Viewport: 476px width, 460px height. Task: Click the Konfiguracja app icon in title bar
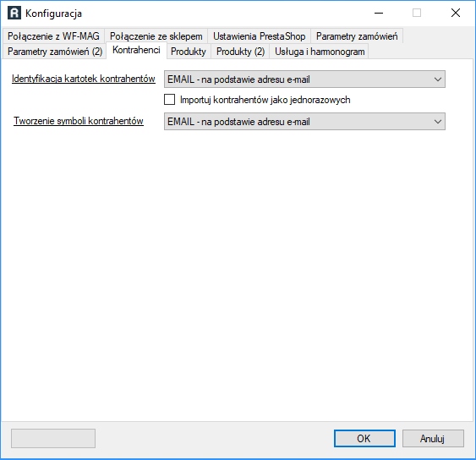coord(14,13)
